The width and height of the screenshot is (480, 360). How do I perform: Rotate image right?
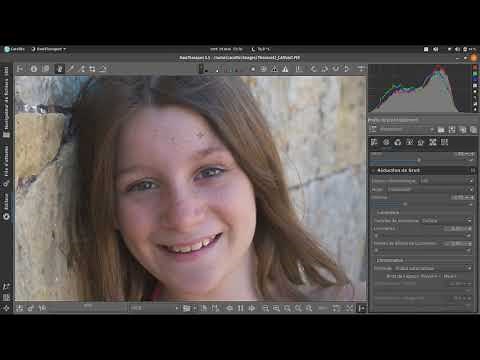point(324,69)
